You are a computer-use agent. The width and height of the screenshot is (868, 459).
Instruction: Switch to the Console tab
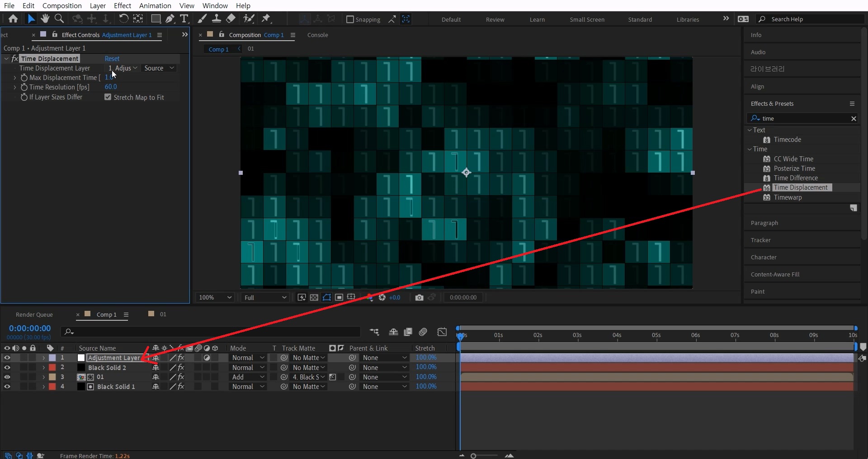point(318,35)
